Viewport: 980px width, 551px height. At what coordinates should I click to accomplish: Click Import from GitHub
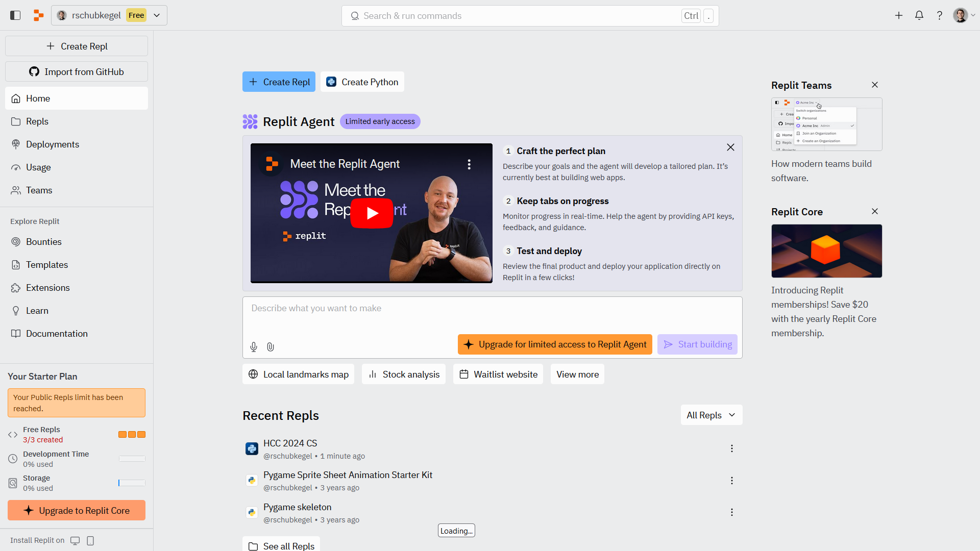(x=77, y=71)
